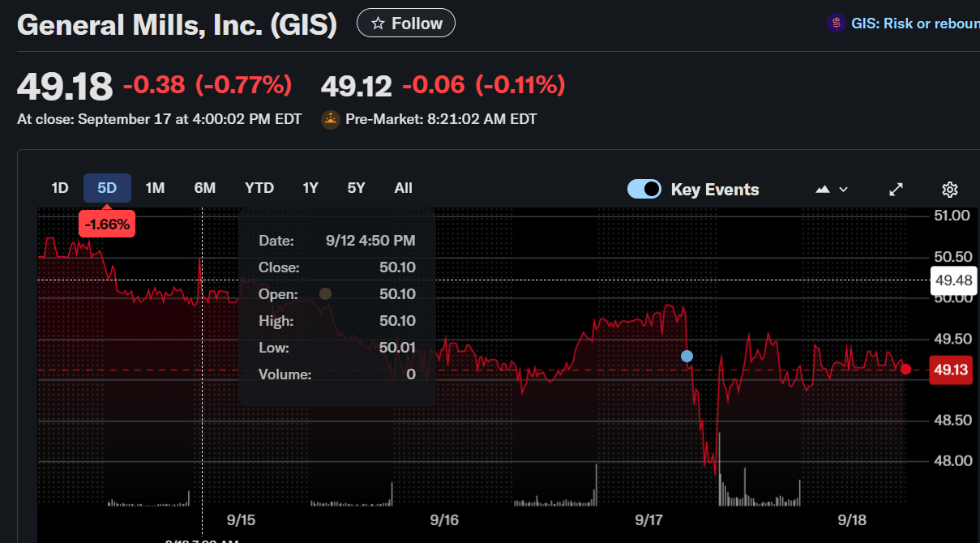Screen dimensions: 980x543
Task: Select the All range tab
Action: [x=404, y=188]
